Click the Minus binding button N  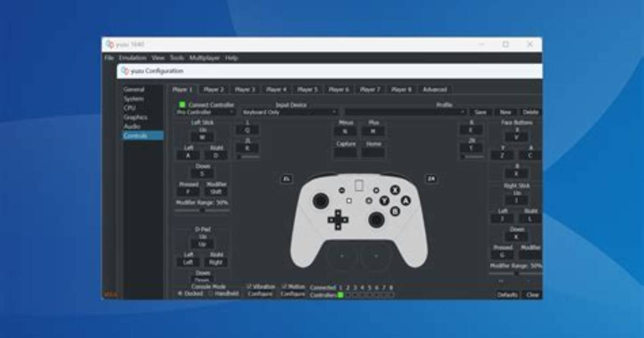coord(345,131)
